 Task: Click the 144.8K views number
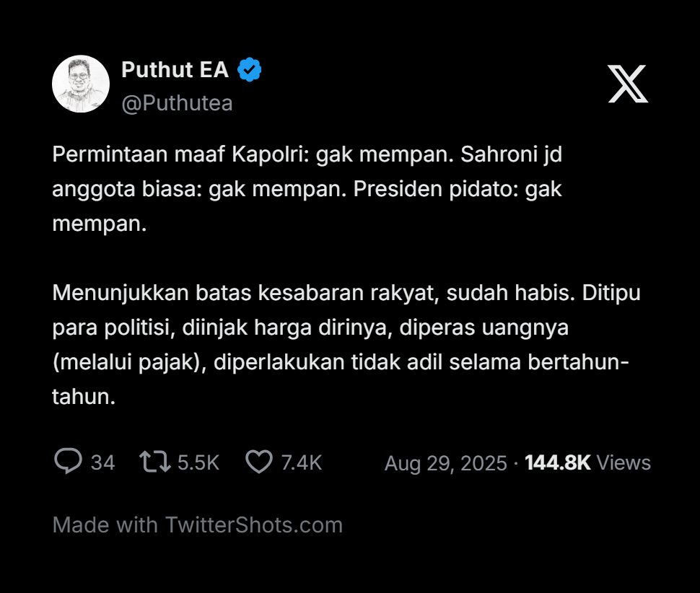[x=557, y=462]
